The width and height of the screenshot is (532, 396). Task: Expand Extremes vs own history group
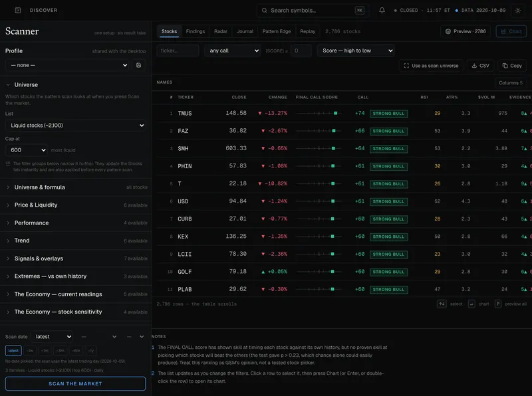coord(75,276)
